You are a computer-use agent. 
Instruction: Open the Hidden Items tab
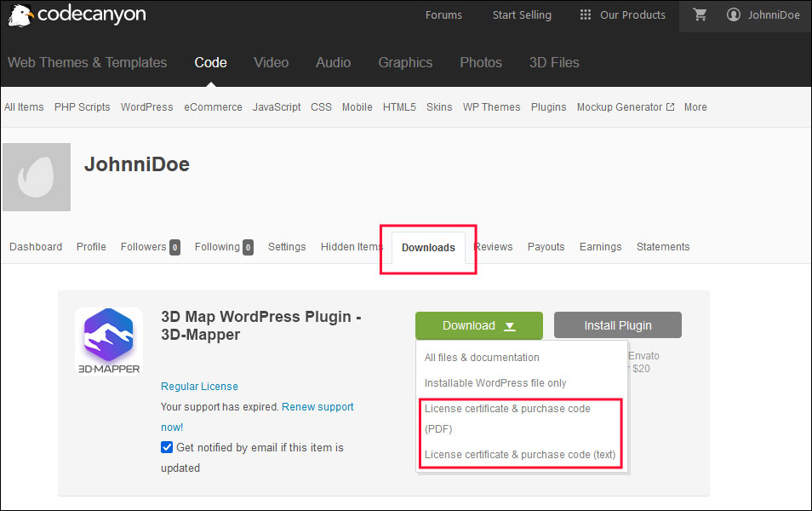point(352,247)
